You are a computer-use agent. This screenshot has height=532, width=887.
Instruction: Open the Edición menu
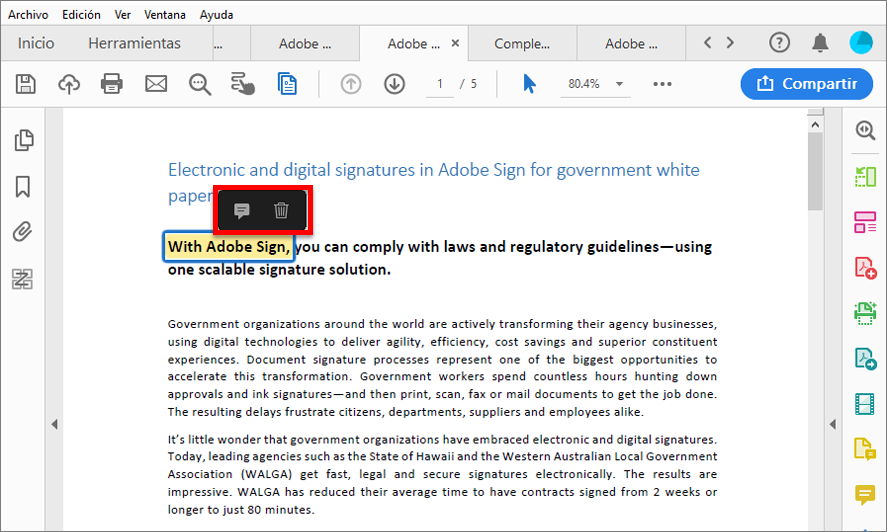pos(81,15)
